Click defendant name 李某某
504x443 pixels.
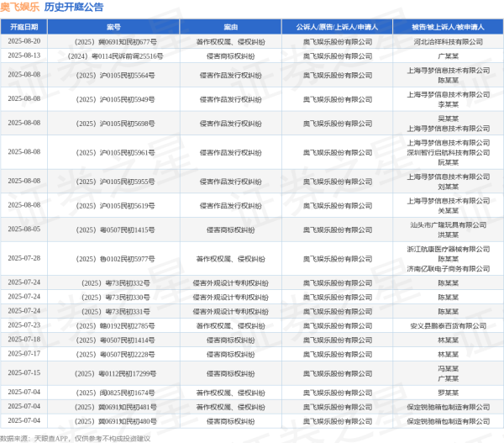click(448, 104)
